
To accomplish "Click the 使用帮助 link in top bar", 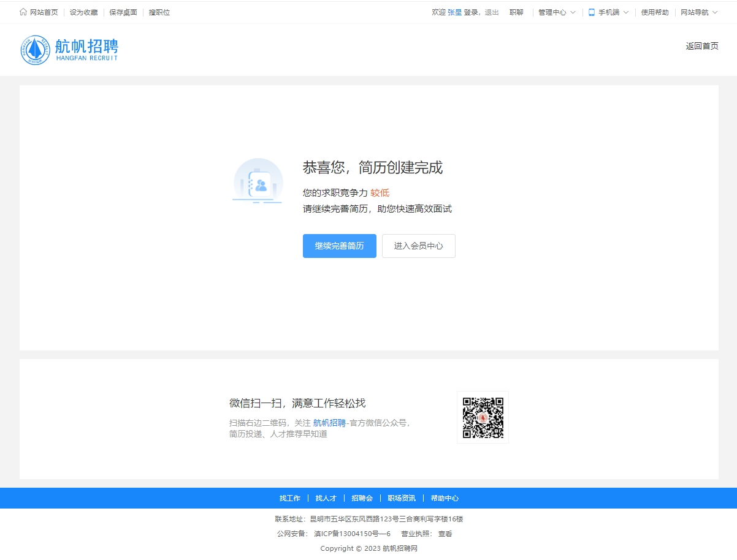I will [655, 12].
